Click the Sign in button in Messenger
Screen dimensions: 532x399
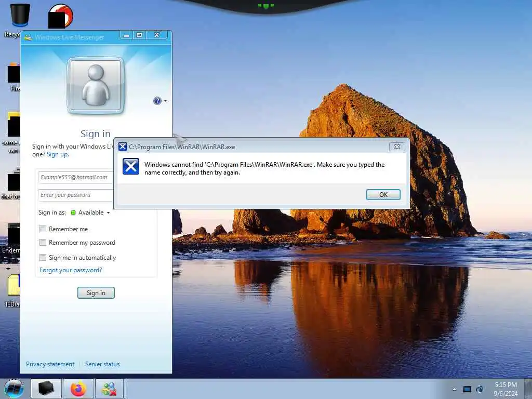(x=96, y=293)
